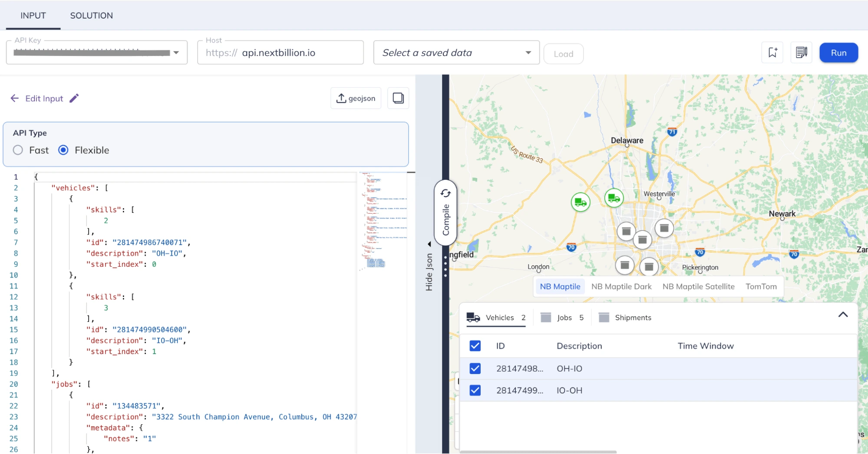The image size is (868, 454).
Task: Select the middle job marker near I-70
Action: [x=643, y=240]
